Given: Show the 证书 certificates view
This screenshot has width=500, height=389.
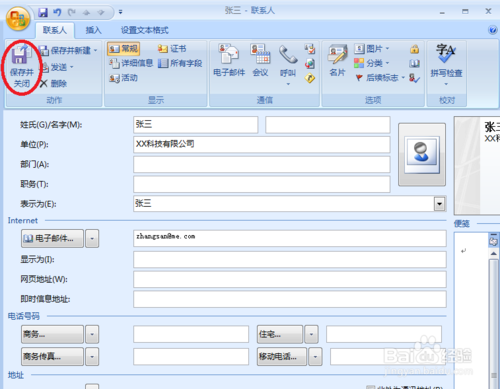Looking at the screenshot, I should (172, 49).
